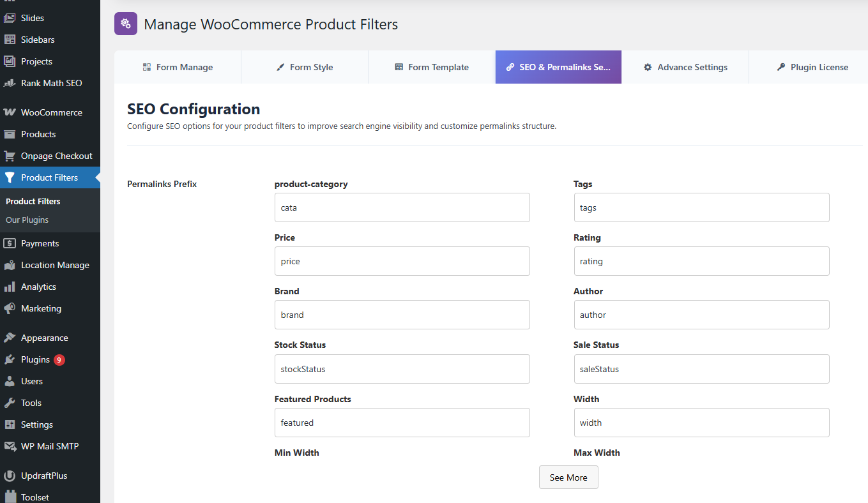
Task: Open the Form Manage tab
Action: (178, 67)
